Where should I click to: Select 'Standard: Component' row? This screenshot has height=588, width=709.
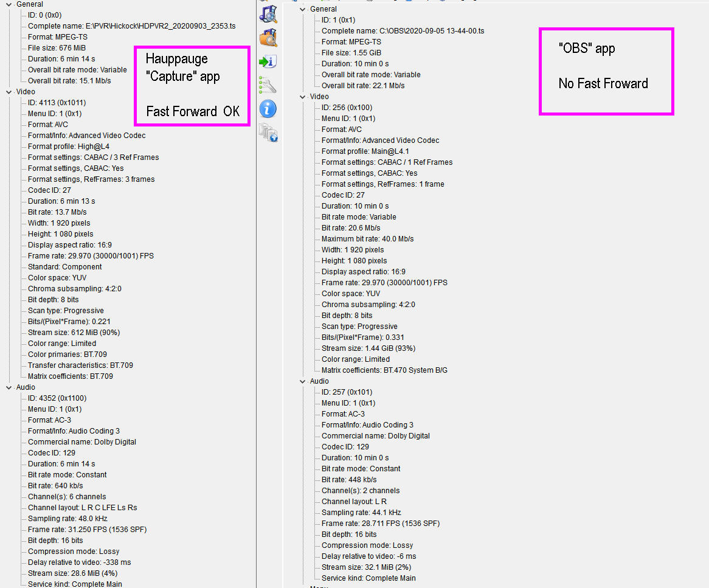pos(64,267)
